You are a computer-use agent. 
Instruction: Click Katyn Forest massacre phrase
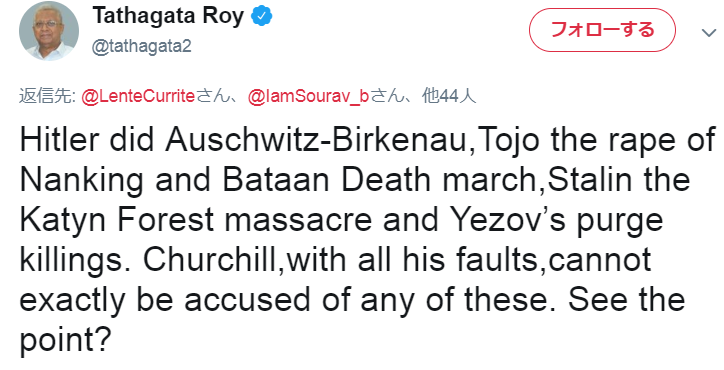195,220
